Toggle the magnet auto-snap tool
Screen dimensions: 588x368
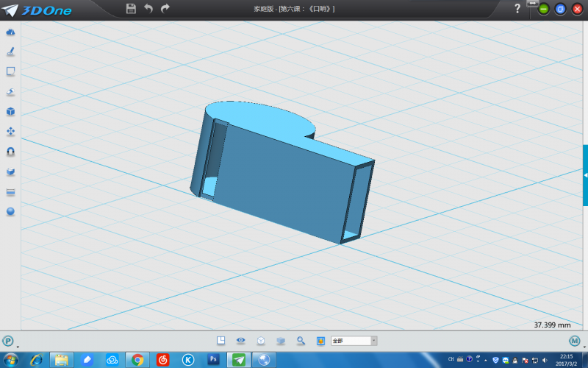tap(10, 152)
